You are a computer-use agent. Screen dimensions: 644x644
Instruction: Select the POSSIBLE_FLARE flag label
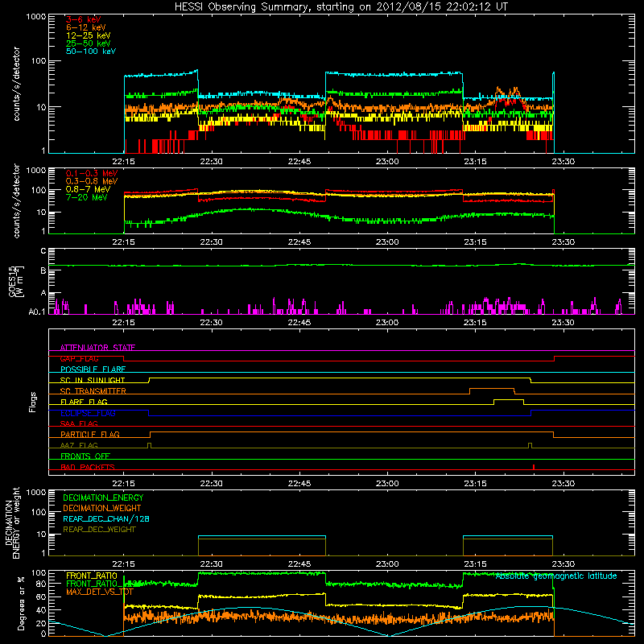(93, 369)
